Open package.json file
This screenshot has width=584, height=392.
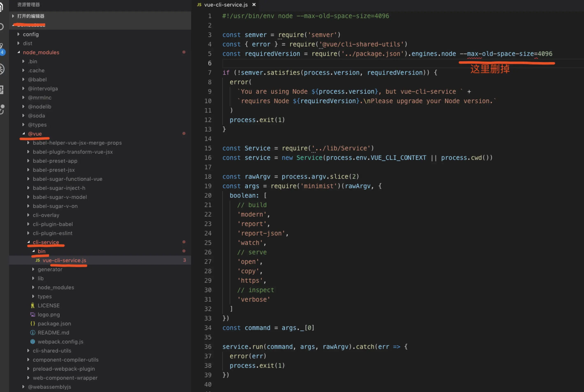point(100,324)
